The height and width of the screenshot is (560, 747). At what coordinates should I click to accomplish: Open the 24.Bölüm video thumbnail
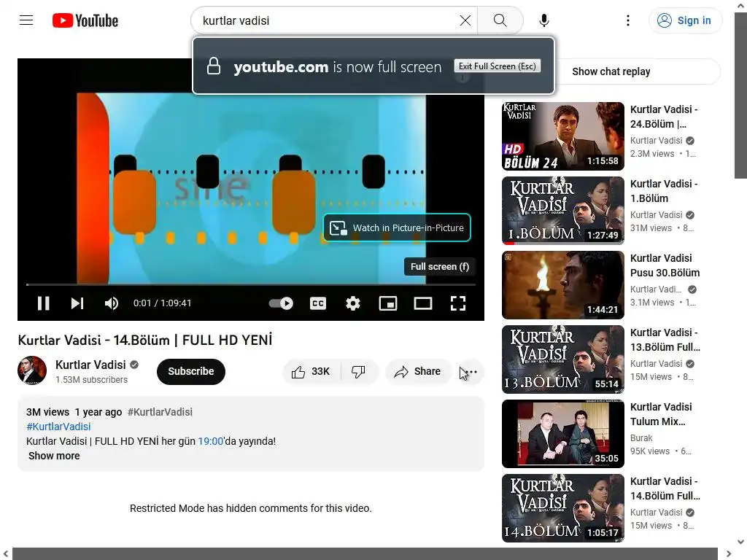point(562,136)
